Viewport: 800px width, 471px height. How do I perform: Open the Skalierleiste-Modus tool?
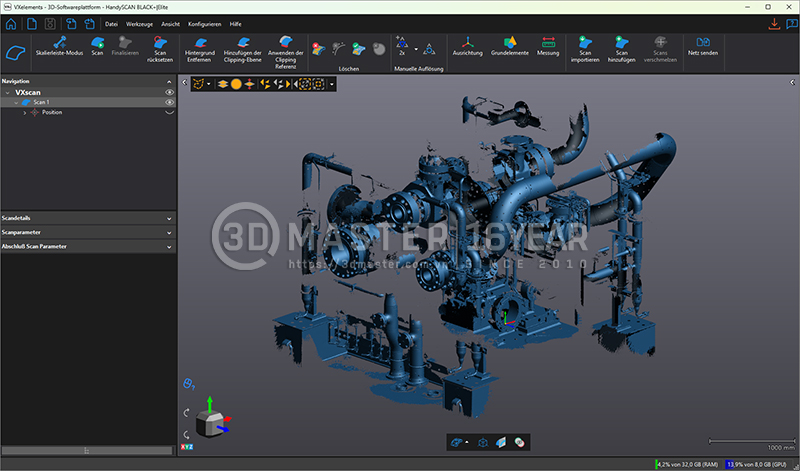pyautogui.click(x=60, y=46)
